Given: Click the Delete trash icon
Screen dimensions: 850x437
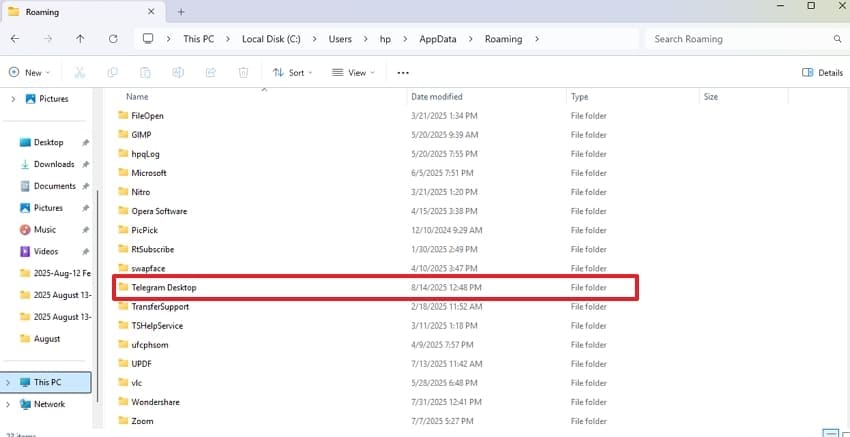Looking at the screenshot, I should pos(244,73).
